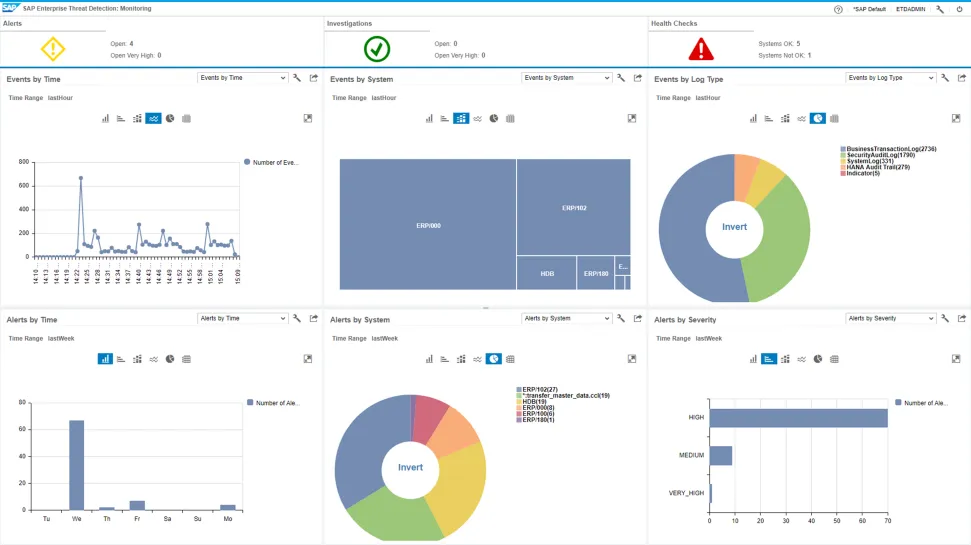Open the help icon in top header

(838, 9)
